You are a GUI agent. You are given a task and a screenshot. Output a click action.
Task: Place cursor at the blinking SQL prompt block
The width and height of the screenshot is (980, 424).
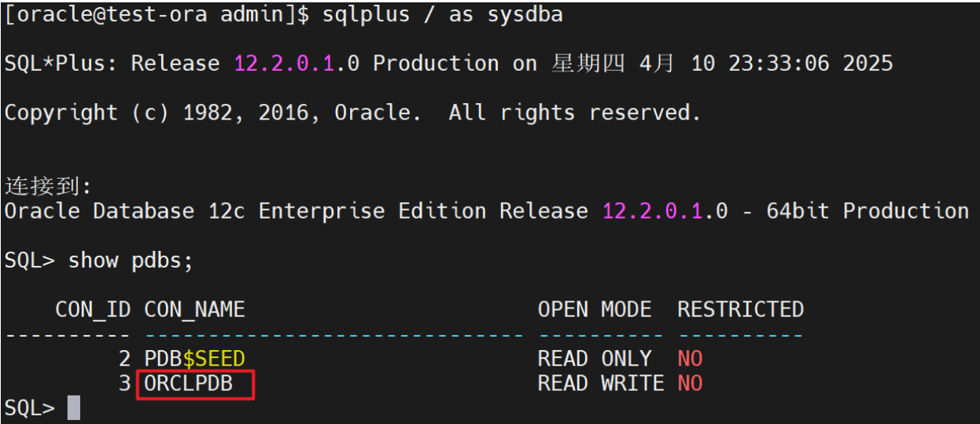73,408
